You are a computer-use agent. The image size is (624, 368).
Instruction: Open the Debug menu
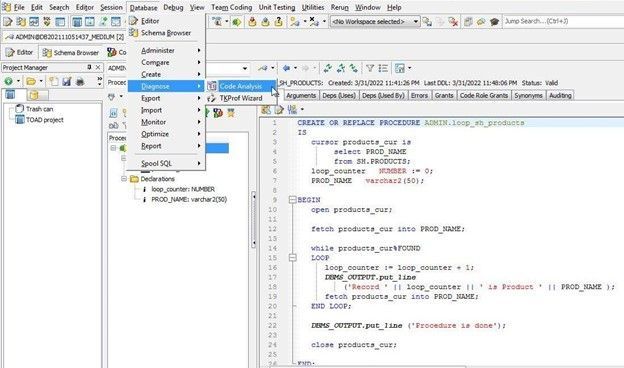tap(173, 7)
